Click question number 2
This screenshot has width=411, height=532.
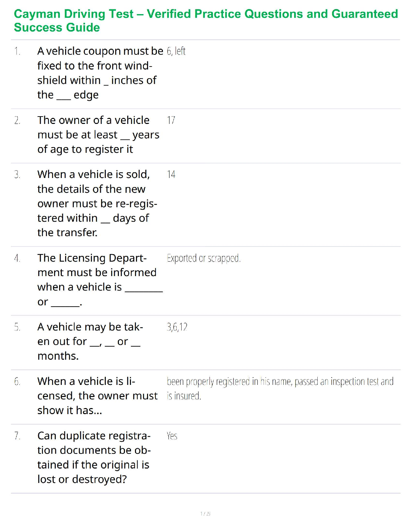(x=17, y=120)
